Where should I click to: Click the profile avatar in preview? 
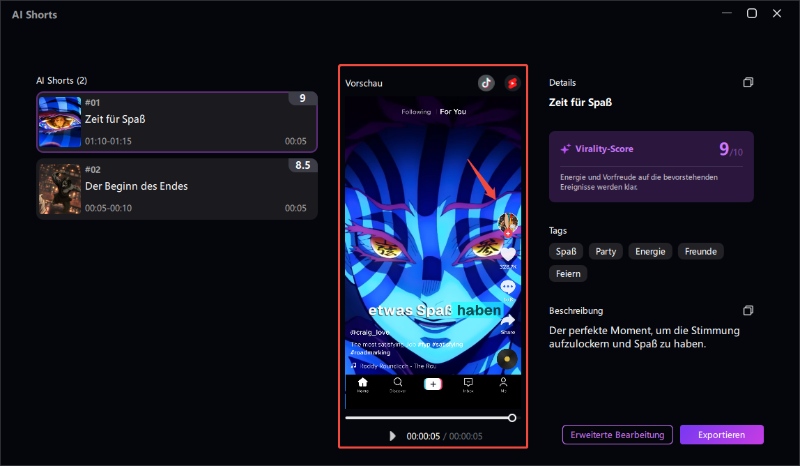coord(508,223)
